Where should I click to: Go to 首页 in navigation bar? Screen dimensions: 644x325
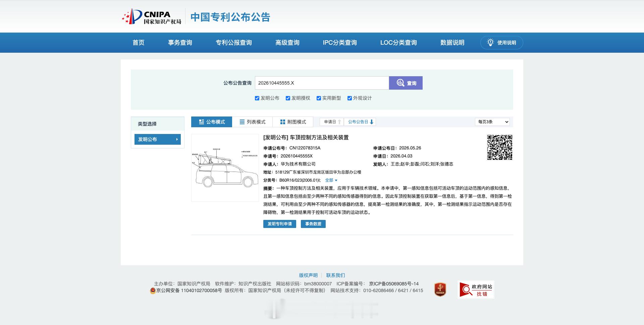click(139, 43)
